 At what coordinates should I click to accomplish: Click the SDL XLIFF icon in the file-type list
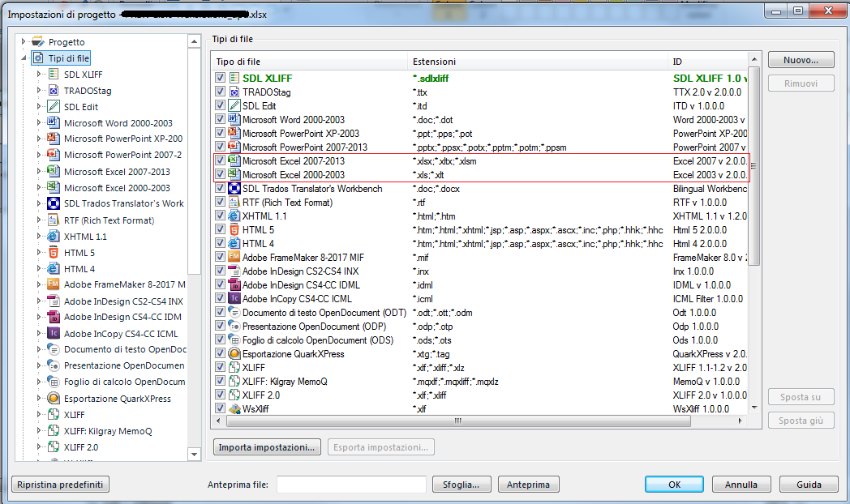(234, 78)
